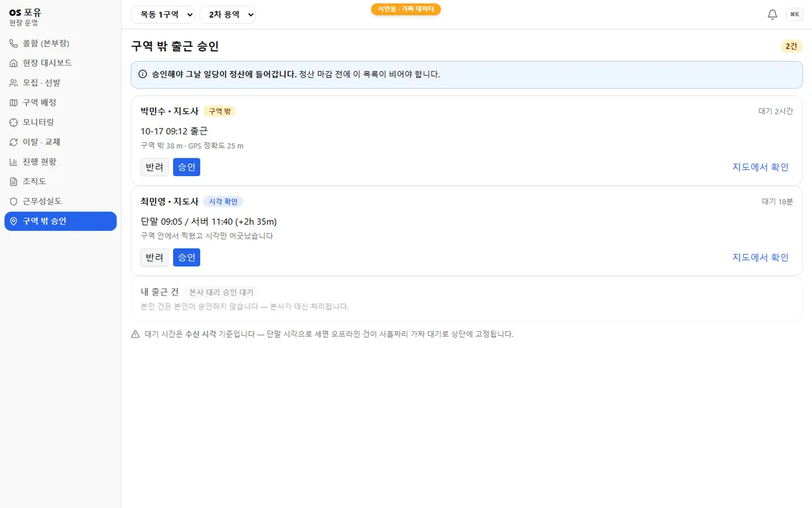Open 이탈 · 교체 menu item

(61, 142)
